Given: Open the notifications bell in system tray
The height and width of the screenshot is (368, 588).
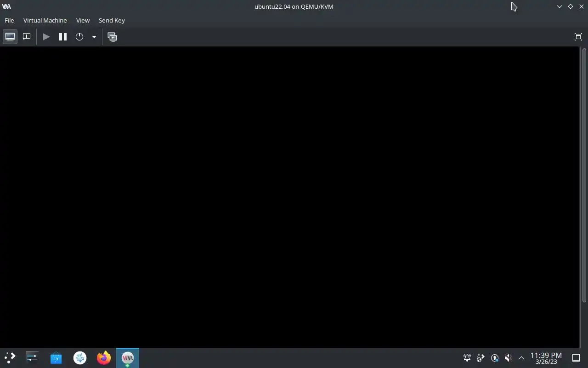Looking at the screenshot, I should [467, 358].
